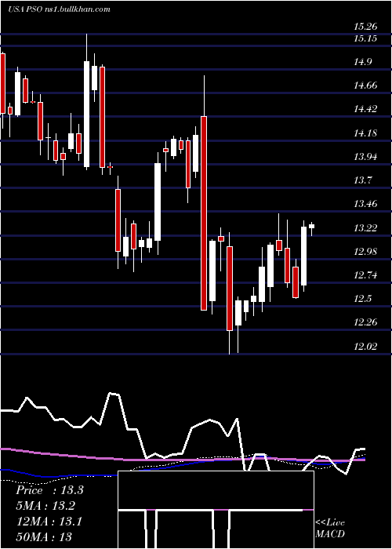Select the 12.98 price axis label
Image resolution: width=392 pixels, height=549 pixels.
365,252
